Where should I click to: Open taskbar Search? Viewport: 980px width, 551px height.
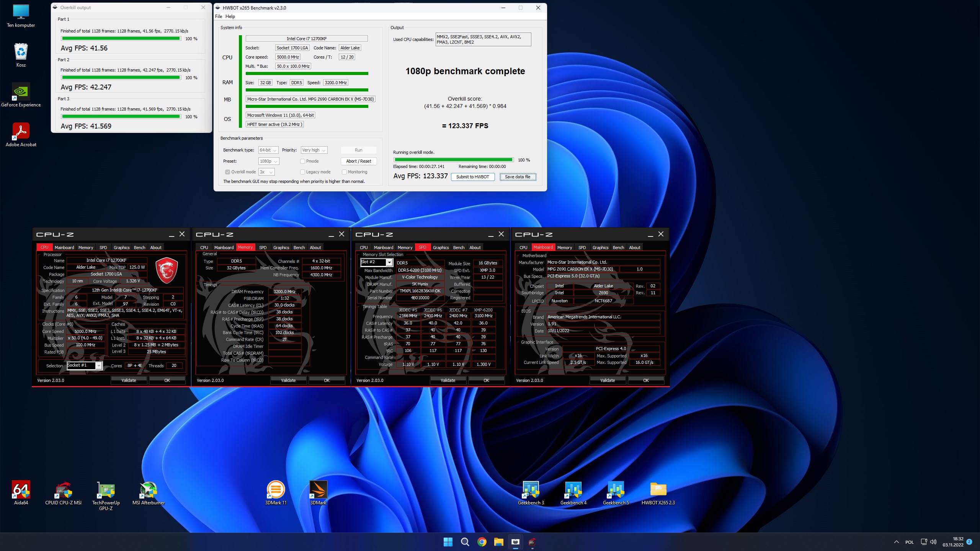coord(465,542)
